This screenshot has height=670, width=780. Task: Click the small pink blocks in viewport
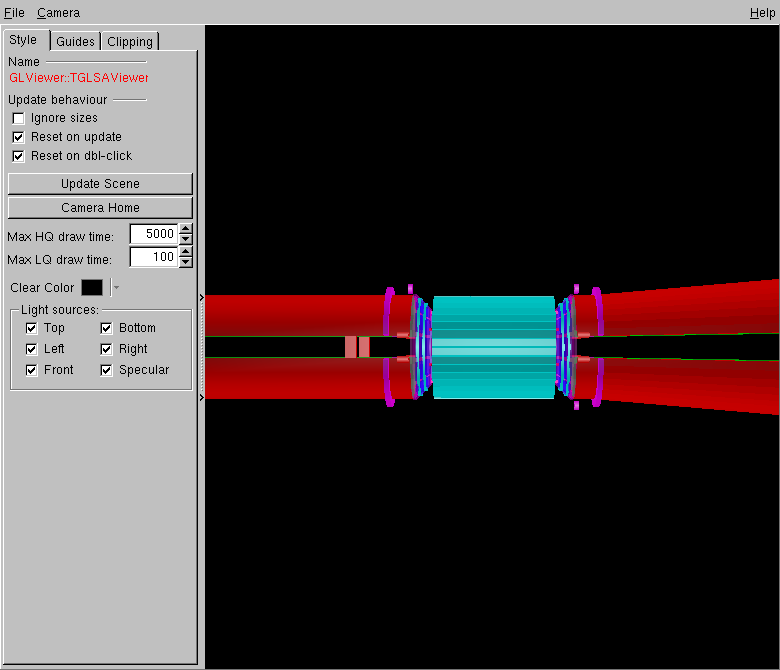[357, 347]
